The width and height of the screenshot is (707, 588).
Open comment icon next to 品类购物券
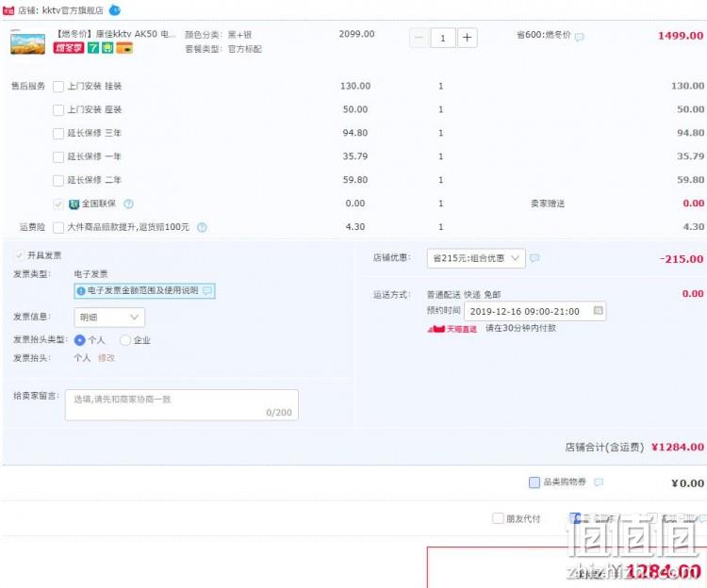[599, 482]
